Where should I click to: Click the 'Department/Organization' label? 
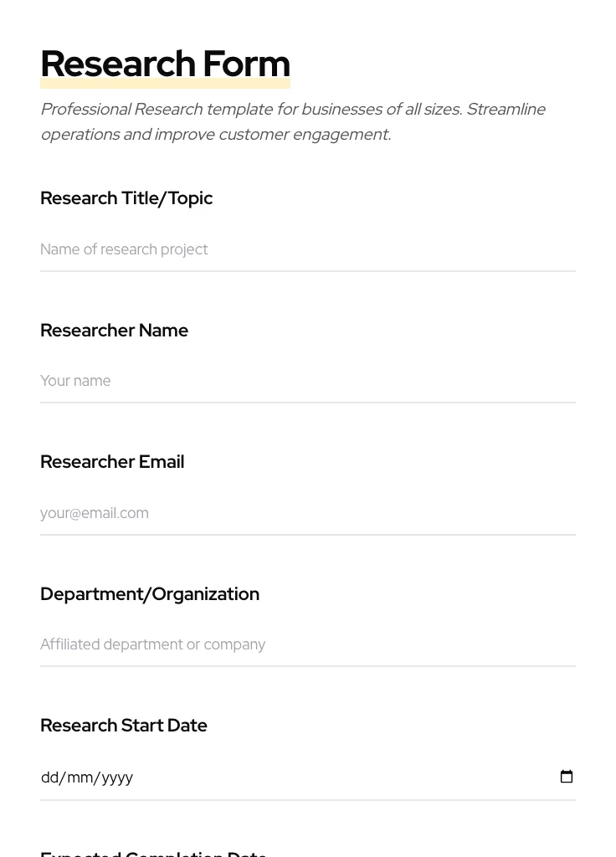pos(150,593)
